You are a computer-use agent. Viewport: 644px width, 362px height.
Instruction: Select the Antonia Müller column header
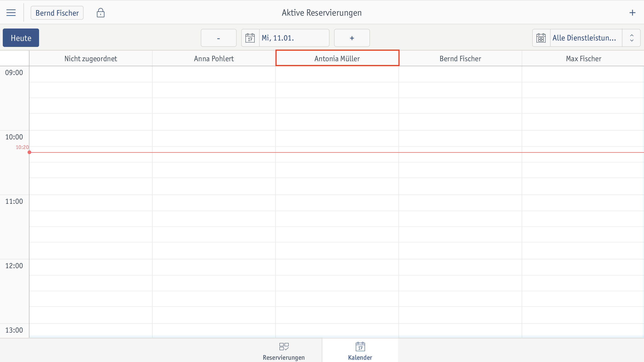tap(337, 58)
